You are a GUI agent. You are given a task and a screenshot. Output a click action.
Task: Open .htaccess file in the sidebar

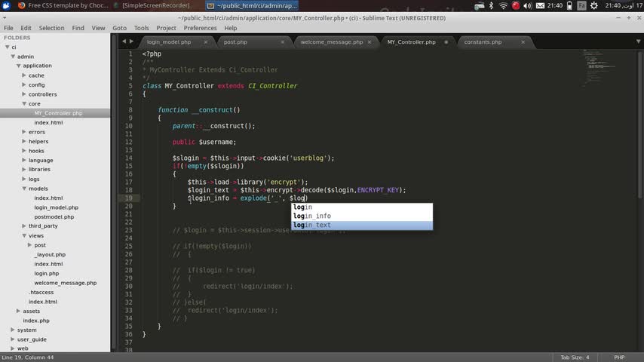[41, 292]
